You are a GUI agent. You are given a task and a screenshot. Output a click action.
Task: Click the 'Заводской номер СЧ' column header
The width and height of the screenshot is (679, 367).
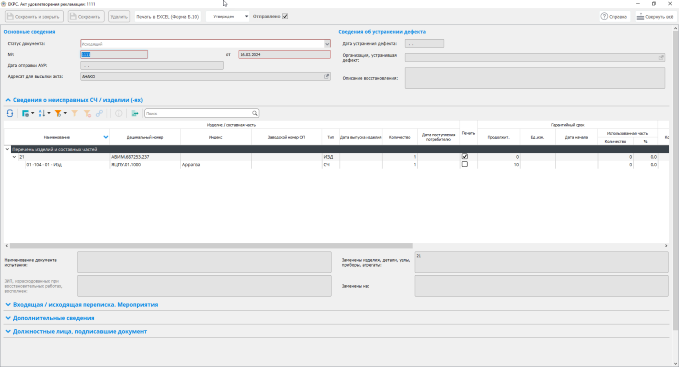click(287, 137)
